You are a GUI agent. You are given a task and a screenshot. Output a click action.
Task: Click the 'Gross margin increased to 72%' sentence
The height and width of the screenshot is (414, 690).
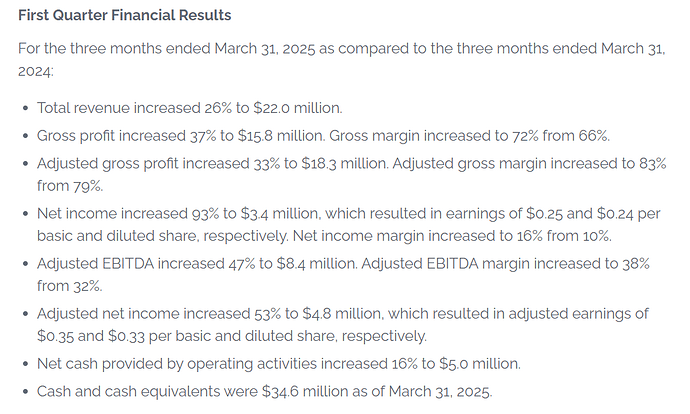point(470,136)
